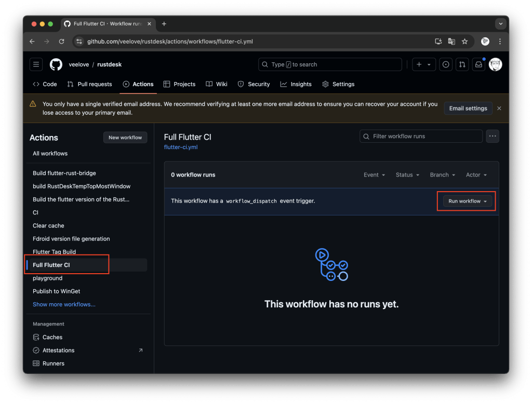Go to the repository Settings tab
This screenshot has height=404, width=532.
coord(338,84)
